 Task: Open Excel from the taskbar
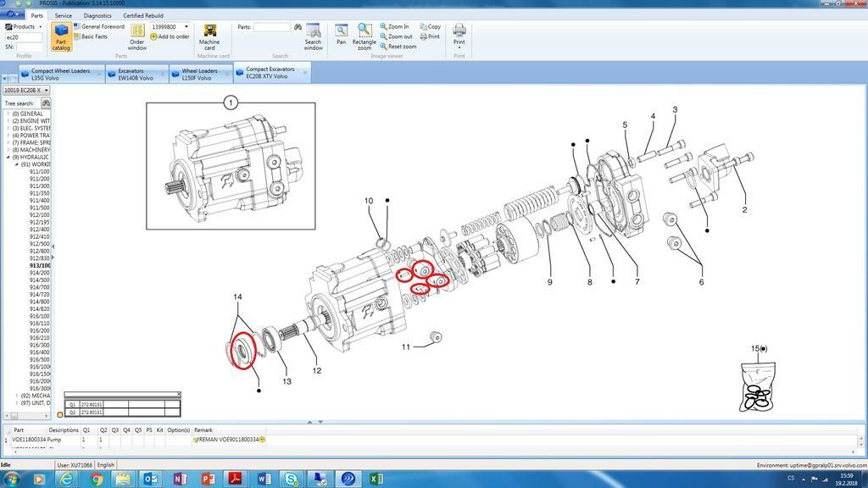[376, 479]
